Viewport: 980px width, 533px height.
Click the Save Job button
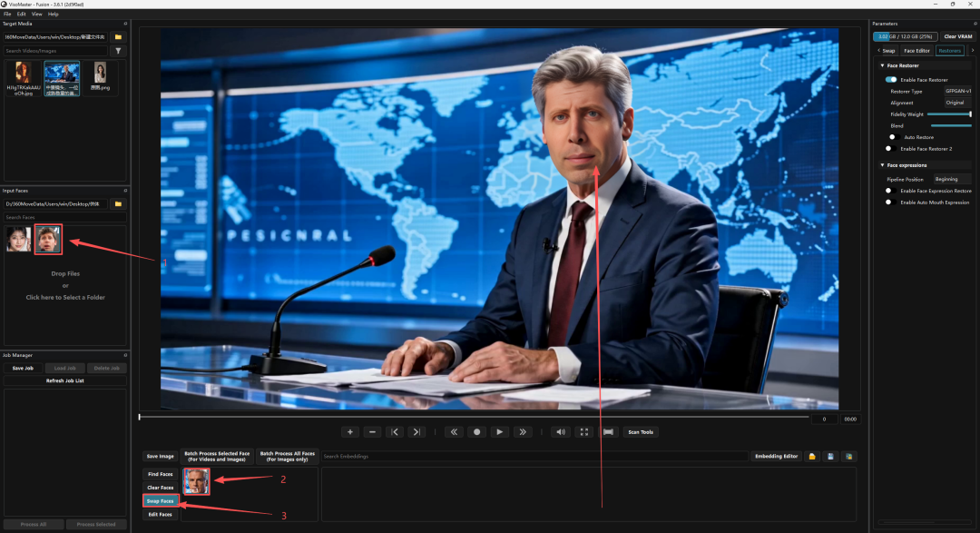(23, 368)
